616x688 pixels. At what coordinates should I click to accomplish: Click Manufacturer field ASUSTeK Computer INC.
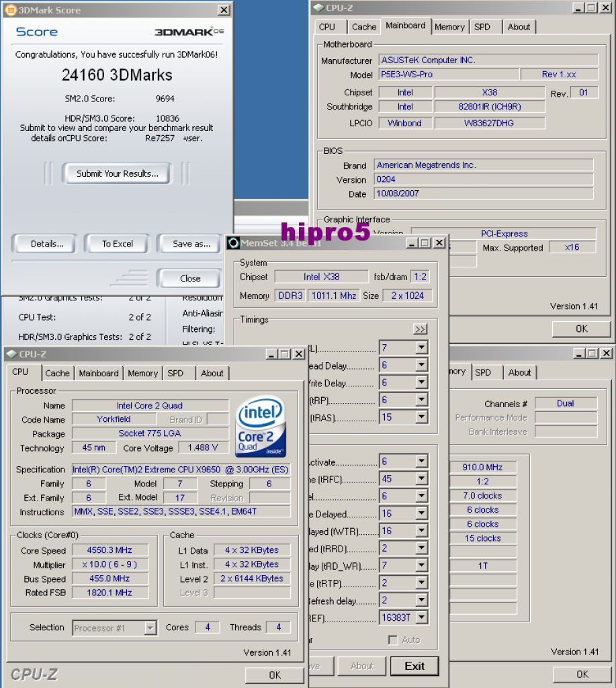coord(488,60)
